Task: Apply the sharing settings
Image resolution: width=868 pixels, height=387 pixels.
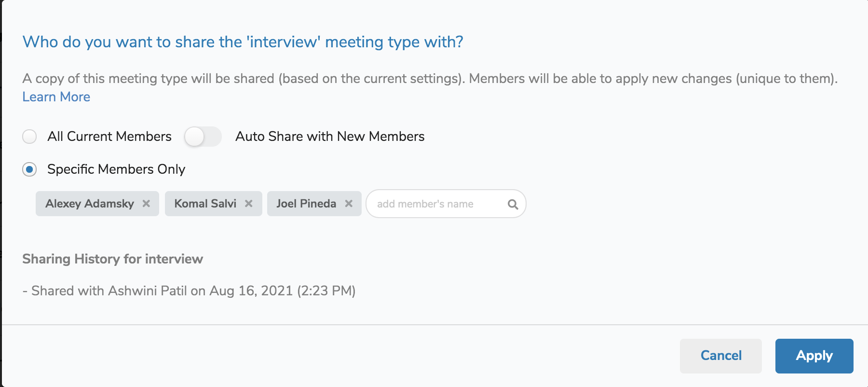Action: pos(814,356)
